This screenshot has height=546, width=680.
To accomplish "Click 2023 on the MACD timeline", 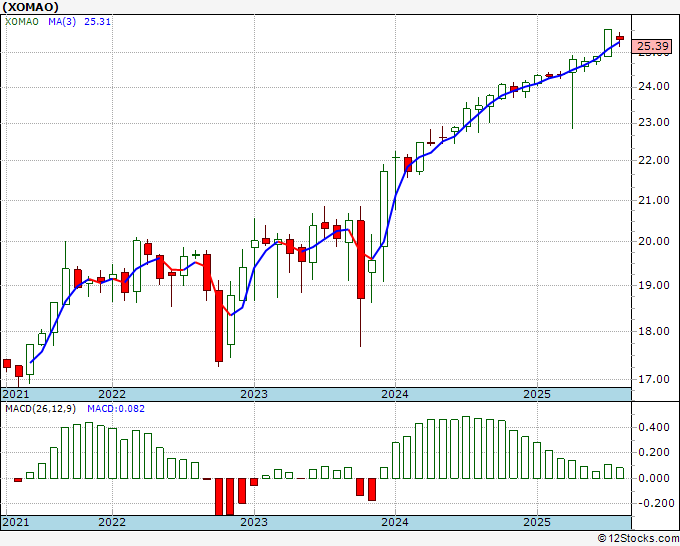I will (x=254, y=522).
